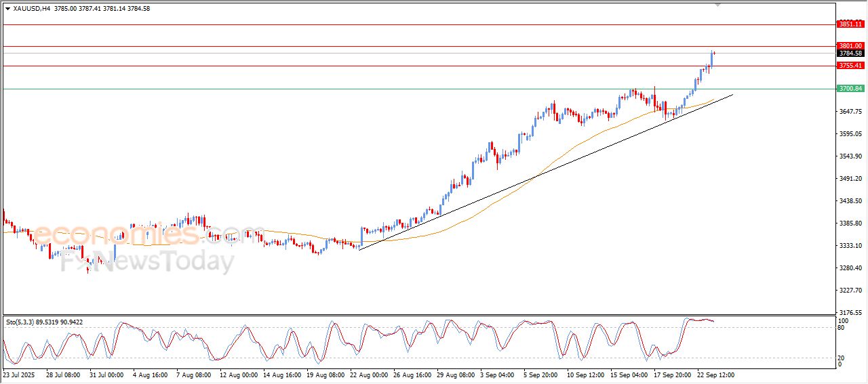Image resolution: width=868 pixels, height=384 pixels.
Task: Click the 7 Aug 08:00 time label
Action: point(193,374)
